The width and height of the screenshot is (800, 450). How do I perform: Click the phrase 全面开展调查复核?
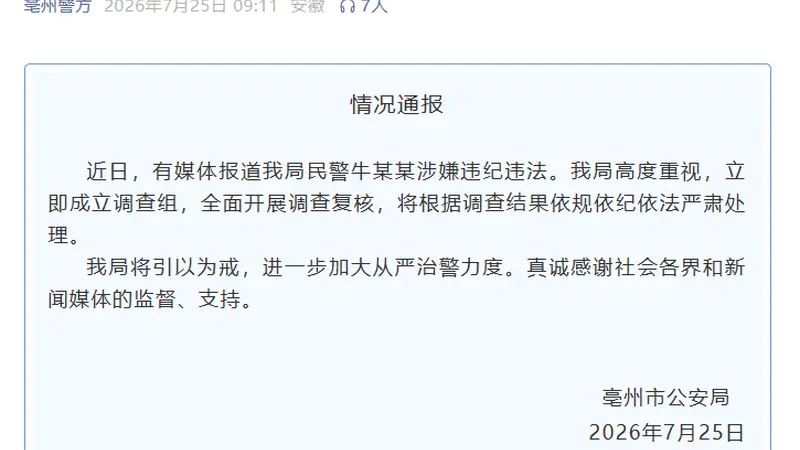click(288, 204)
